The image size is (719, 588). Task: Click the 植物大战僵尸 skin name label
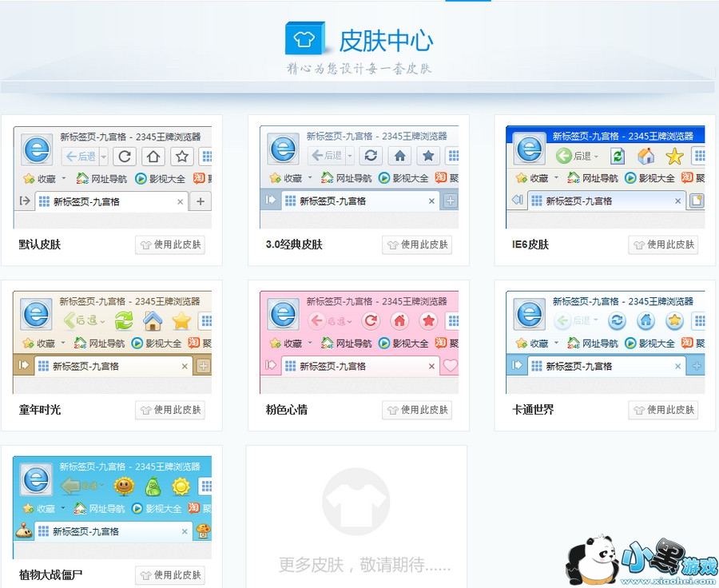click(50, 574)
